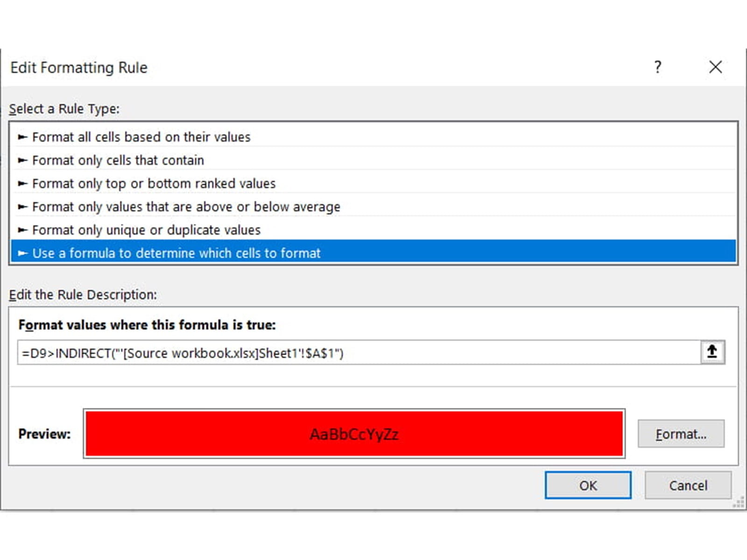Image resolution: width=747 pixels, height=560 pixels.
Task: Click the 'Edit Formatting Rule' title bar
Action: click(x=79, y=68)
